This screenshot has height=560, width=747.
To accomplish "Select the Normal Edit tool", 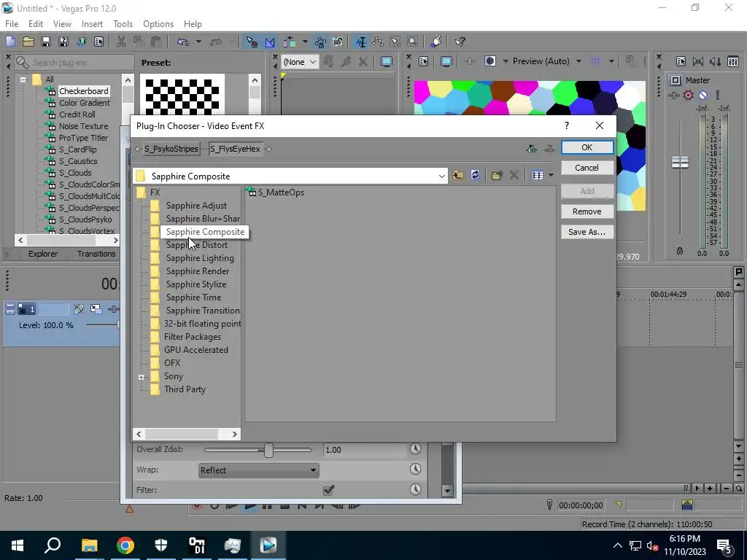I will (360, 42).
